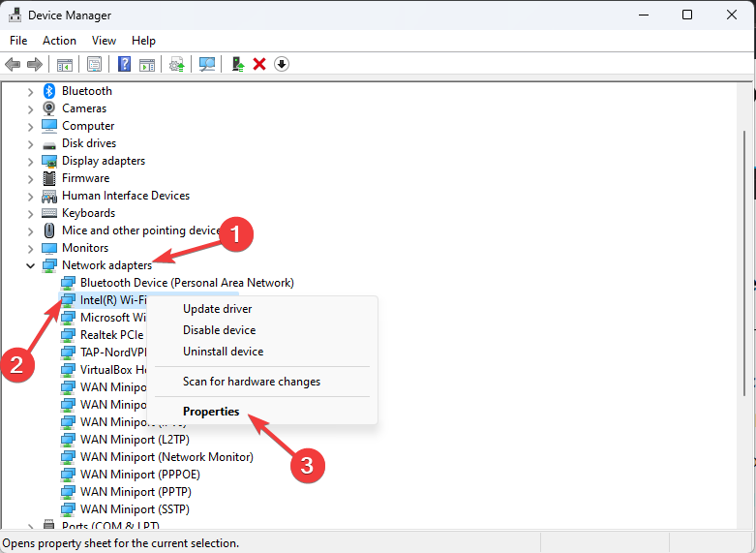Viewport: 756px width, 553px height.
Task: Click the vertical scrollbar thumb
Action: pos(744,263)
